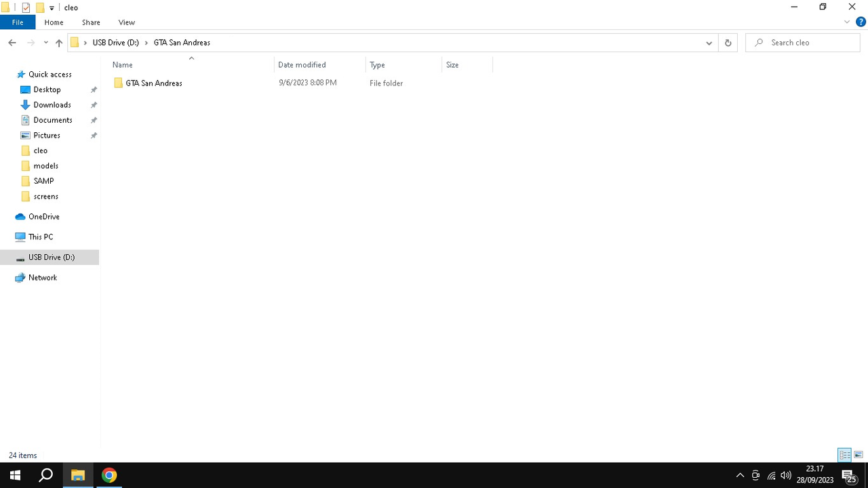Switch to the Share ribbon tab
This screenshot has width=868, height=488.
pyautogui.click(x=91, y=22)
